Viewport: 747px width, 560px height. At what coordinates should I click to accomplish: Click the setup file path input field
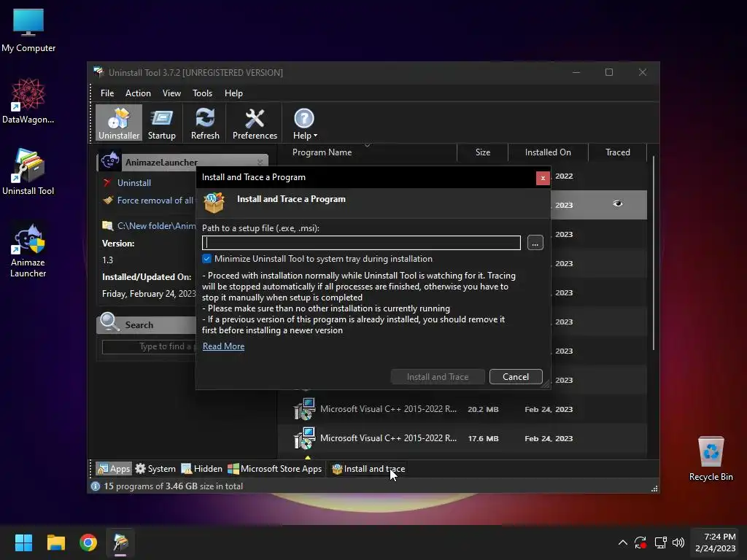pos(361,243)
